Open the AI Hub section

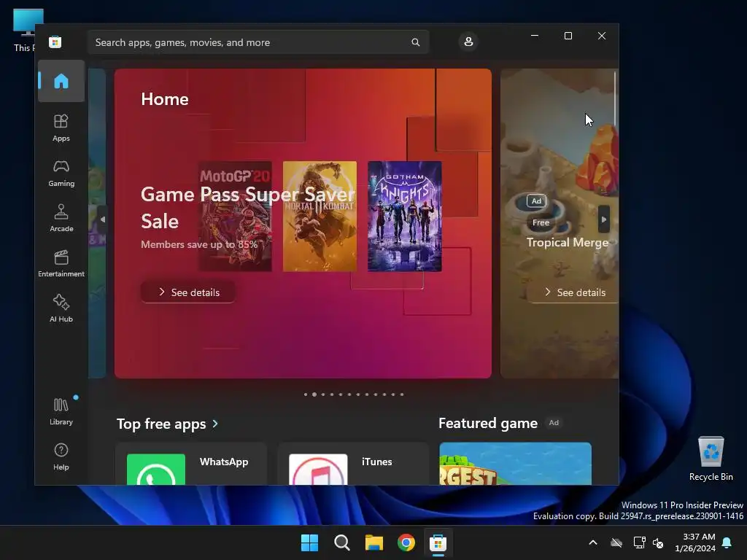61,308
